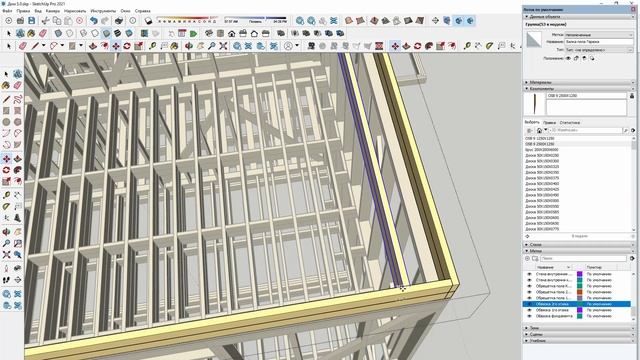Expand the Тени panel
640x360 pixels.
[x=579, y=328]
